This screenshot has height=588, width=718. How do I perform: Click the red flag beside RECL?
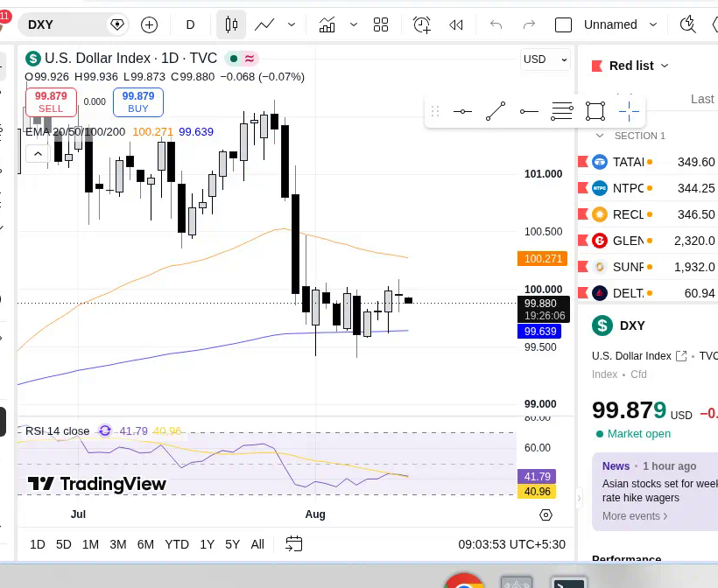tap(583, 213)
